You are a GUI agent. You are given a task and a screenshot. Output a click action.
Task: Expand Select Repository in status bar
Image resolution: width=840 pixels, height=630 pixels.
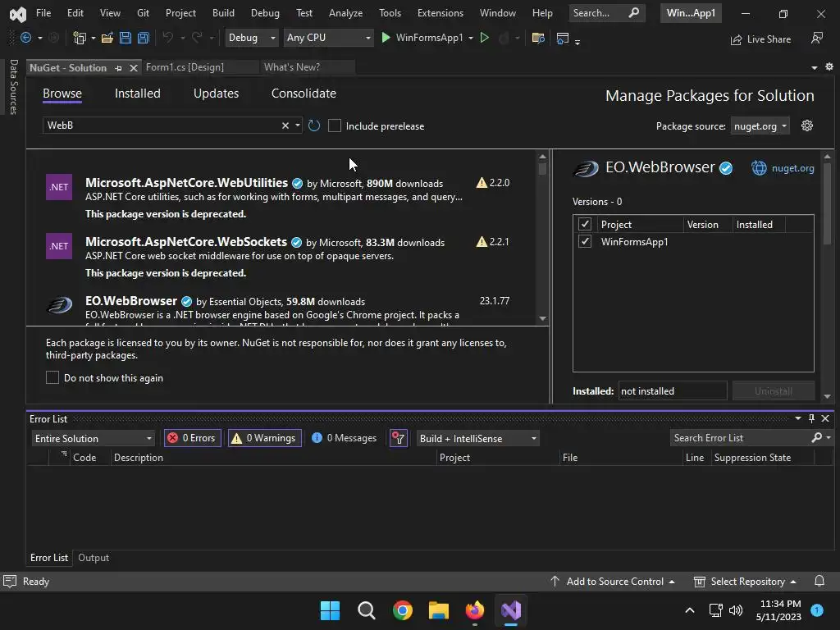(745, 582)
